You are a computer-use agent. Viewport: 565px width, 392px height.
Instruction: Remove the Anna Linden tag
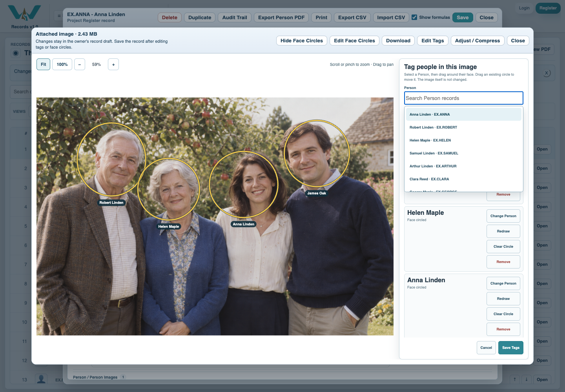coord(503,329)
